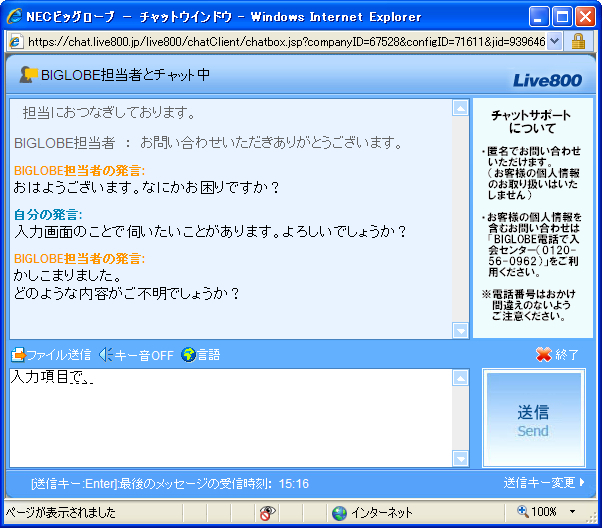Click 終了 to end the chat
Image resolution: width=602 pixels, height=528 pixels.
pyautogui.click(x=567, y=354)
